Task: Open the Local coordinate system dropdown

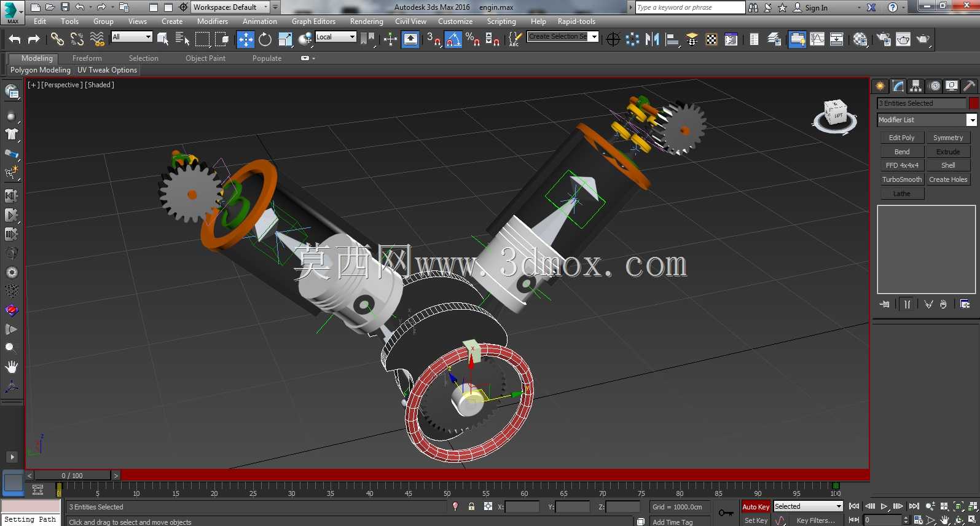Action: point(335,37)
